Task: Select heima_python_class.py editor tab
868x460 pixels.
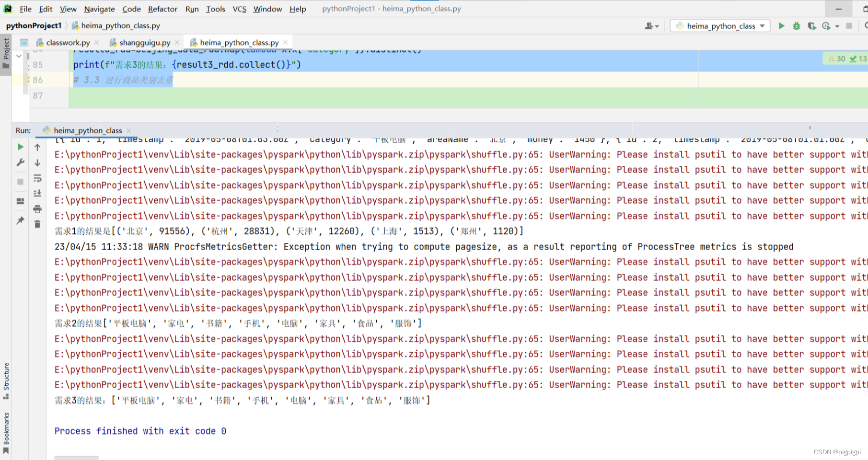Action: (x=239, y=43)
